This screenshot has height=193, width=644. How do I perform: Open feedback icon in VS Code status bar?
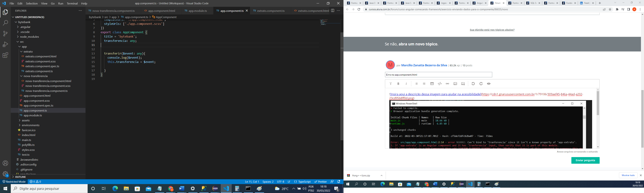tap(332, 182)
